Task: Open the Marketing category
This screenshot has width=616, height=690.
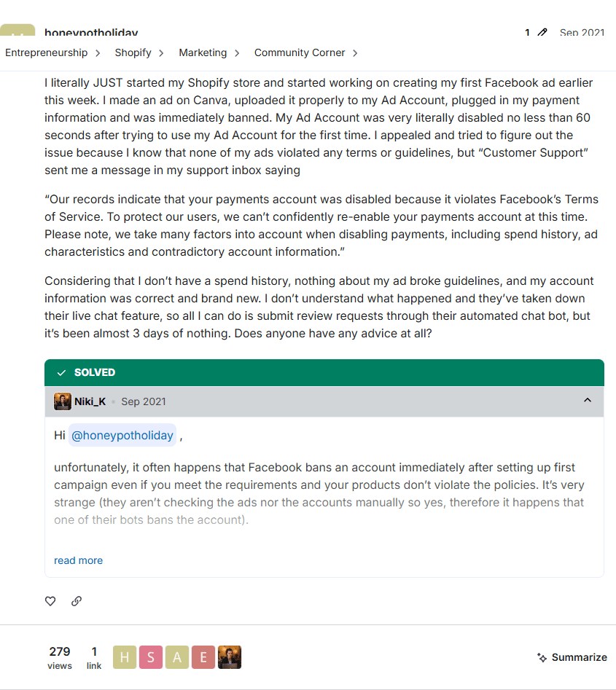Action: tap(203, 52)
